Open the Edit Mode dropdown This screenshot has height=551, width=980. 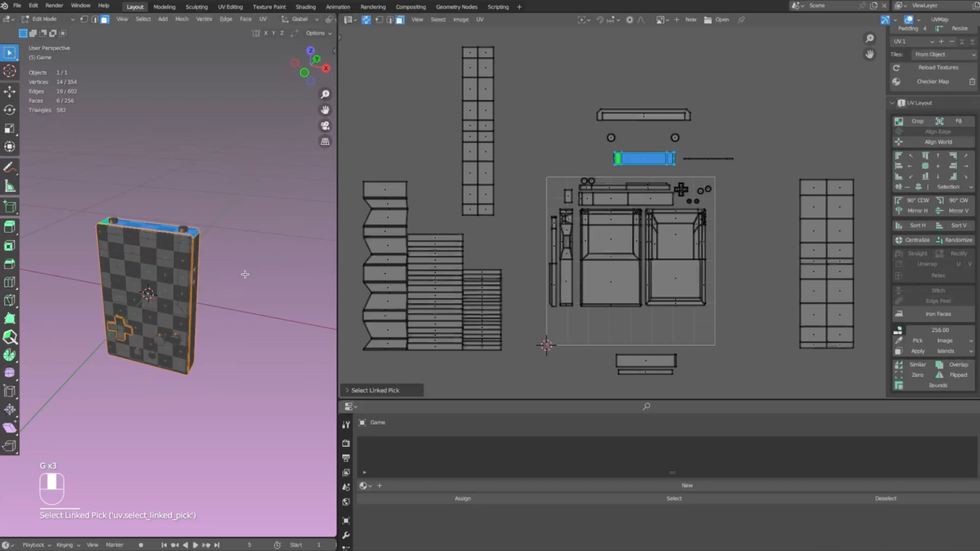[x=49, y=19]
